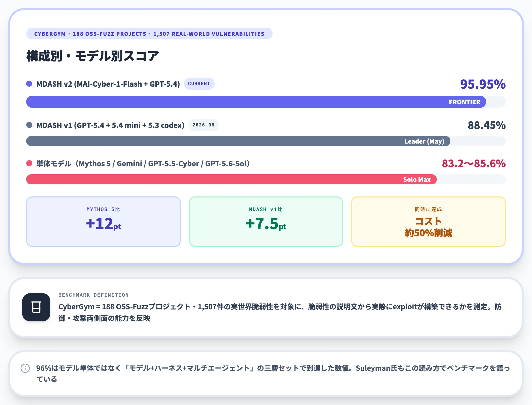Click the 95.95% score value
The image size is (532, 405).
coord(483,84)
